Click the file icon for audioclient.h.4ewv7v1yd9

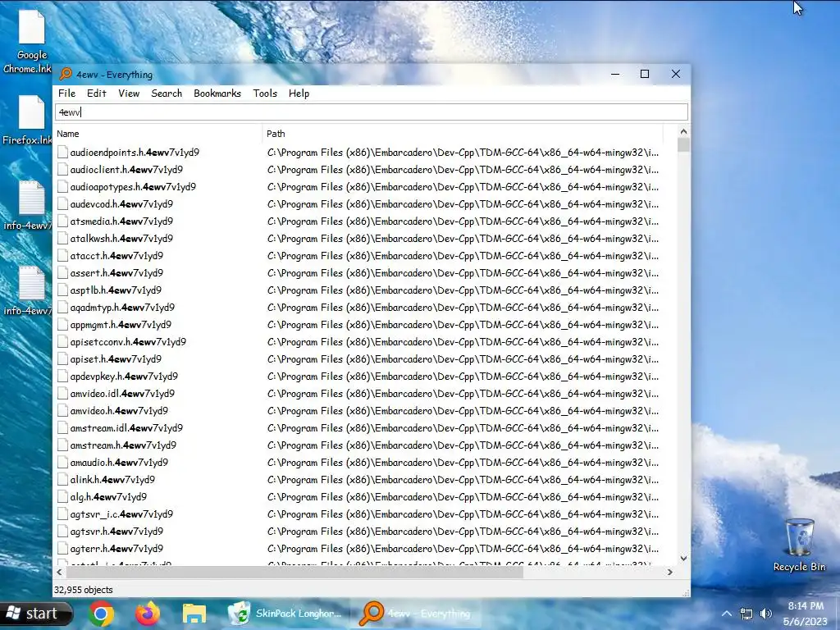click(62, 169)
